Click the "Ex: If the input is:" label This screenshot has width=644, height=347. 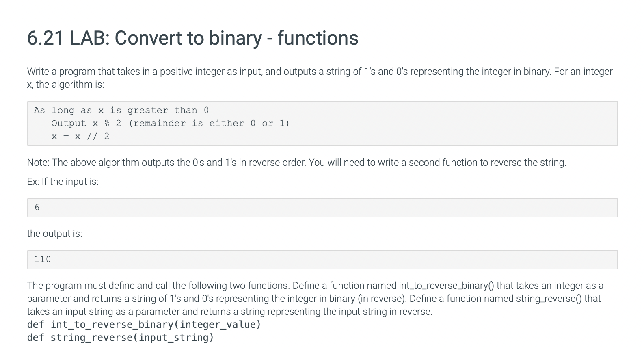[63, 182]
